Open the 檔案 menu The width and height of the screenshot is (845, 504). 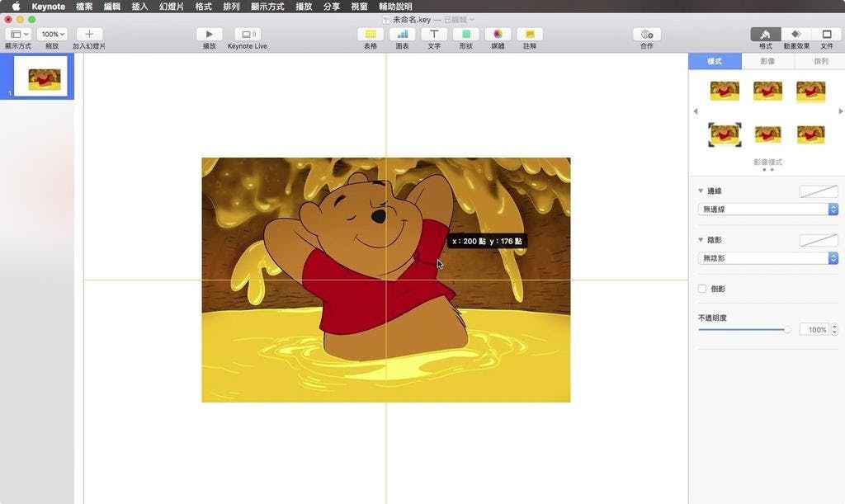[84, 7]
